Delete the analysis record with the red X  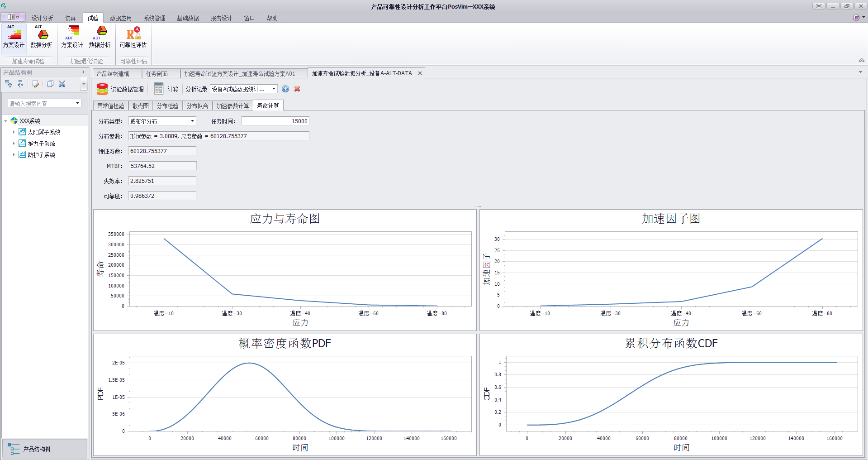[297, 89]
